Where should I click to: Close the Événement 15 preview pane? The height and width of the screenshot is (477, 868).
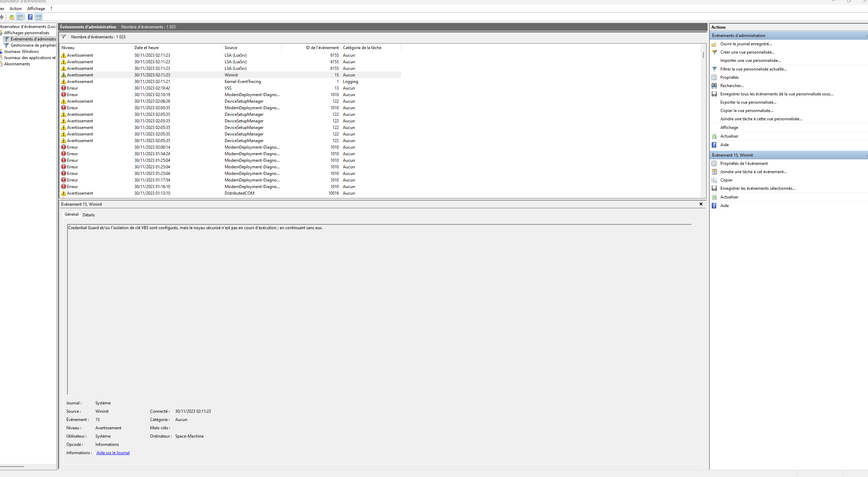701,204
